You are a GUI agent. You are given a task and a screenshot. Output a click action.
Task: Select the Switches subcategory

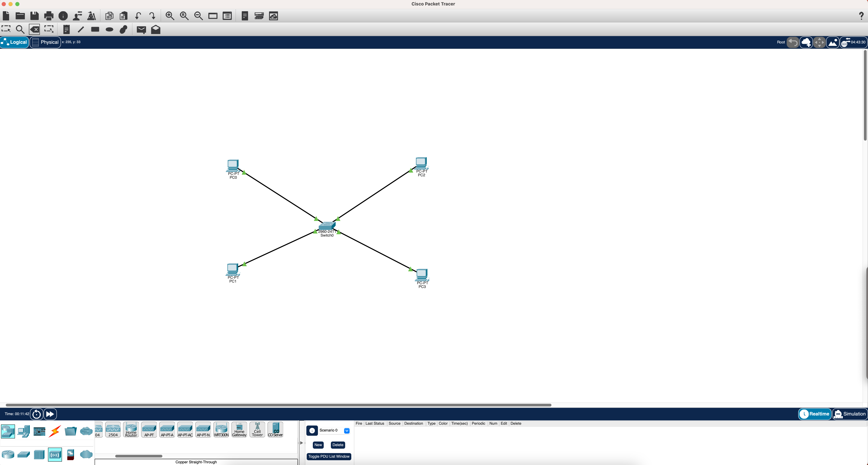[x=24, y=455]
